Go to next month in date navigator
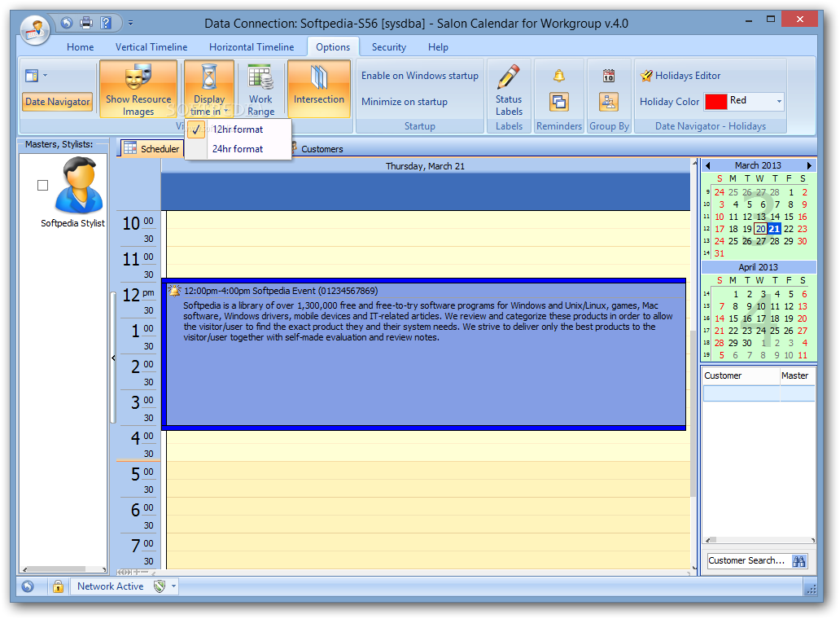Viewport: 840px width, 619px height. [809, 165]
